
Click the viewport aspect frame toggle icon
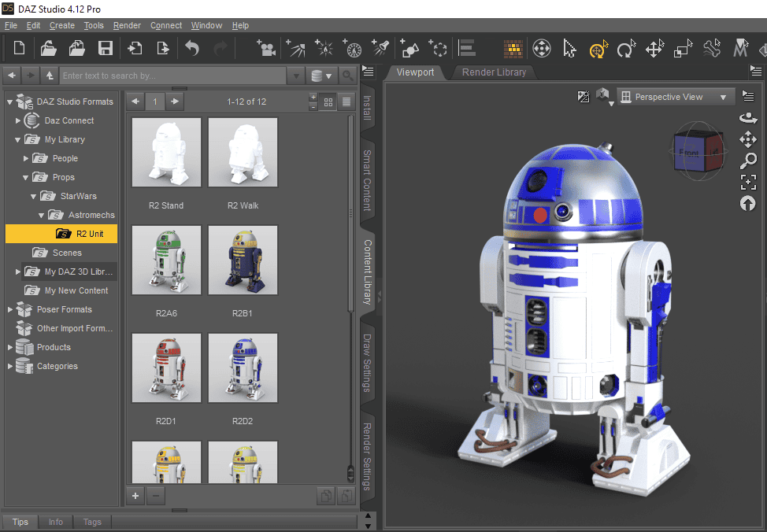pyautogui.click(x=584, y=96)
